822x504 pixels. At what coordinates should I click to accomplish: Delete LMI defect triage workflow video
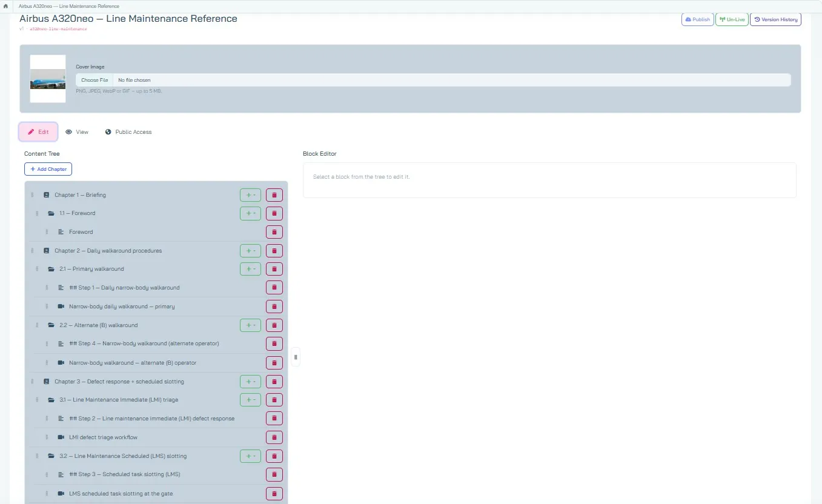[x=274, y=437]
